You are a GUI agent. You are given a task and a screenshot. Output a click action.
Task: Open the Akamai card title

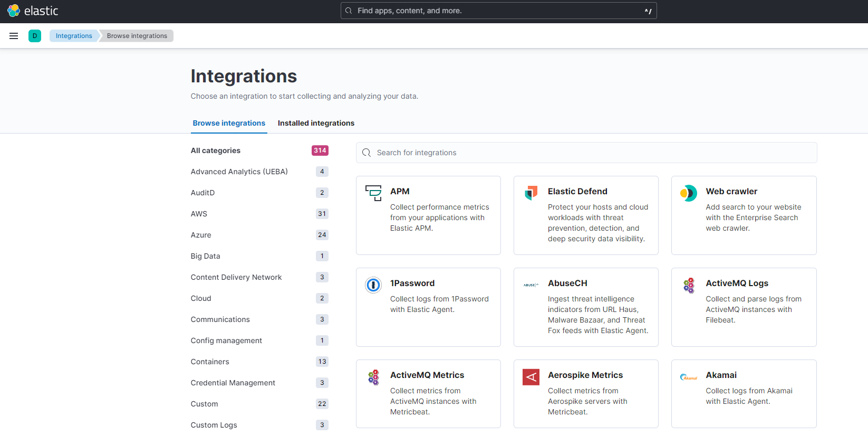coord(721,375)
